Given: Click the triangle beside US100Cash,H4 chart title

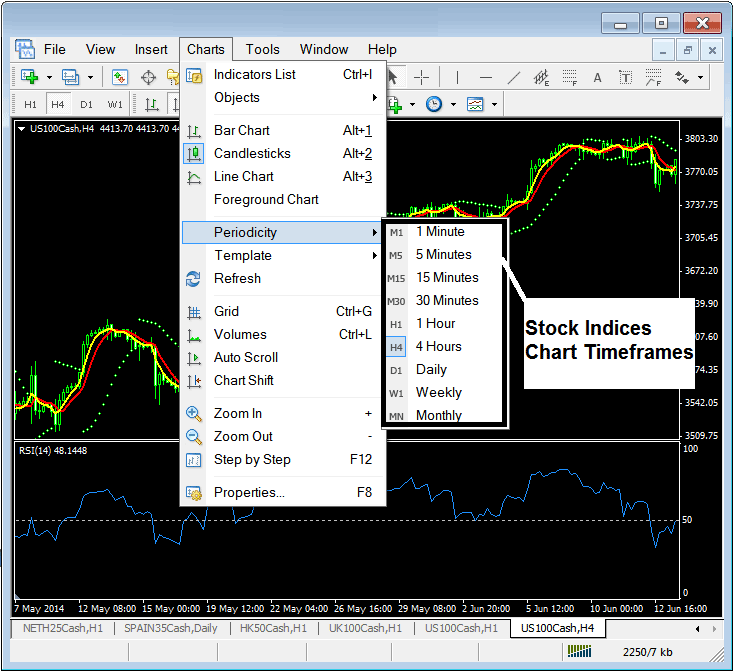Looking at the screenshot, I should coord(22,129).
